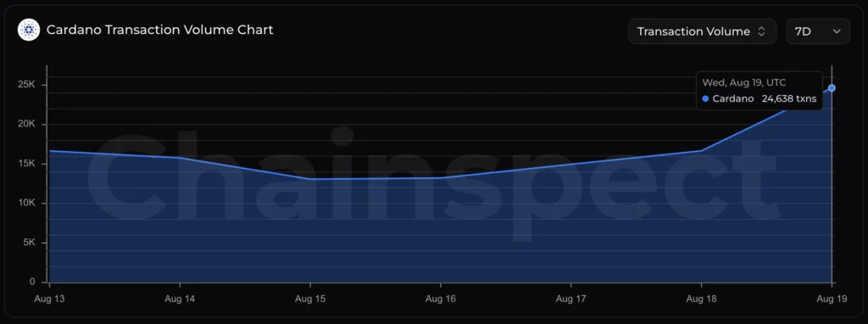The height and width of the screenshot is (324, 868).
Task: Click the Aug 17 x-axis label
Action: coord(570,299)
